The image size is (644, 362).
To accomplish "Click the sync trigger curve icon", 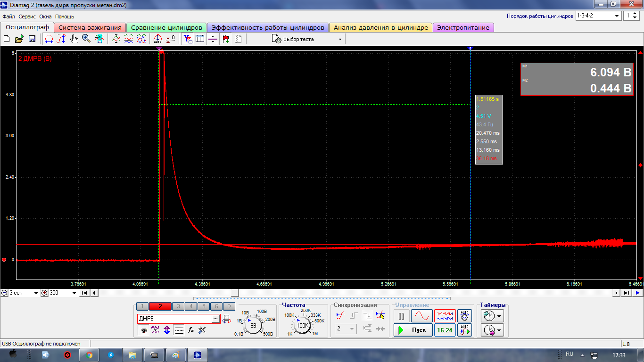I will pos(340,316).
